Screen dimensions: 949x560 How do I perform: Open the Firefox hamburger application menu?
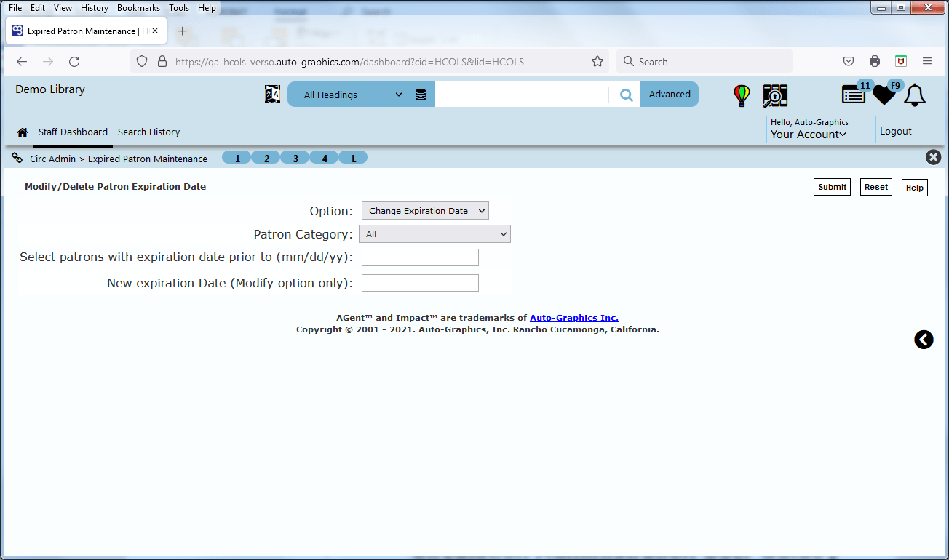927,62
